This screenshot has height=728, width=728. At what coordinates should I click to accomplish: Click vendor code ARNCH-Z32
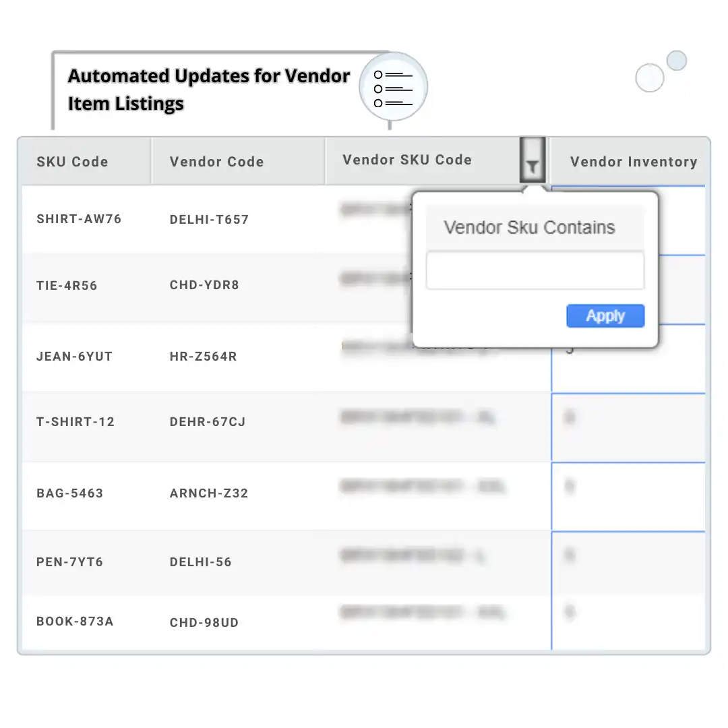(209, 493)
